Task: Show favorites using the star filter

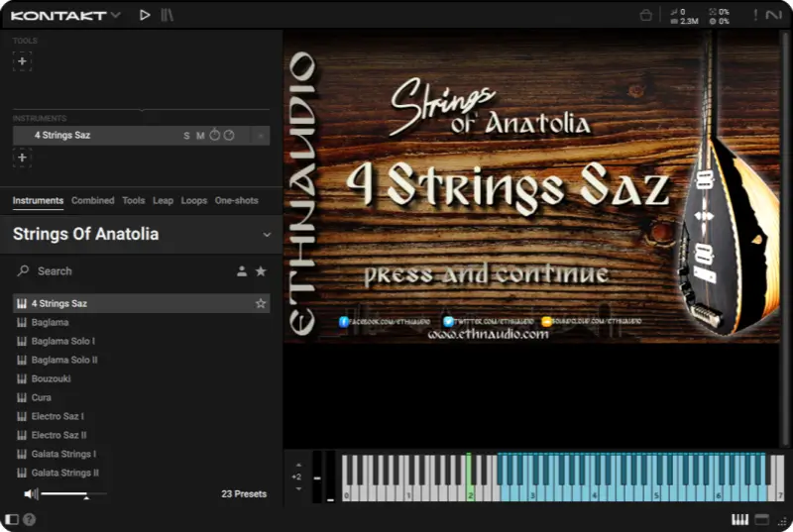Action: point(261,271)
